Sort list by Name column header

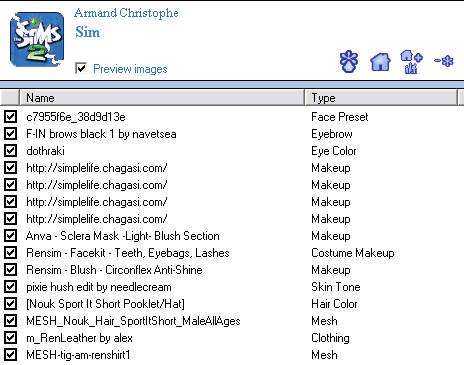point(162,98)
